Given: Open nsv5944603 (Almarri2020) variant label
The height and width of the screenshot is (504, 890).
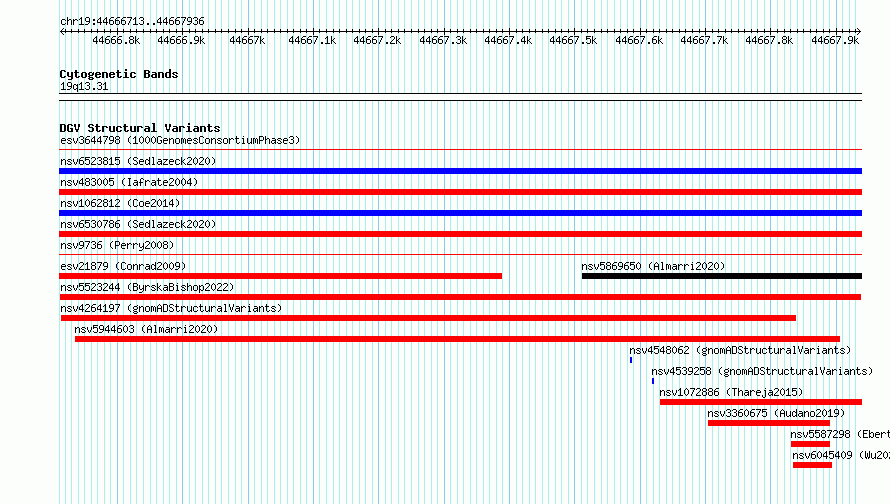Looking at the screenshot, I should click(146, 329).
